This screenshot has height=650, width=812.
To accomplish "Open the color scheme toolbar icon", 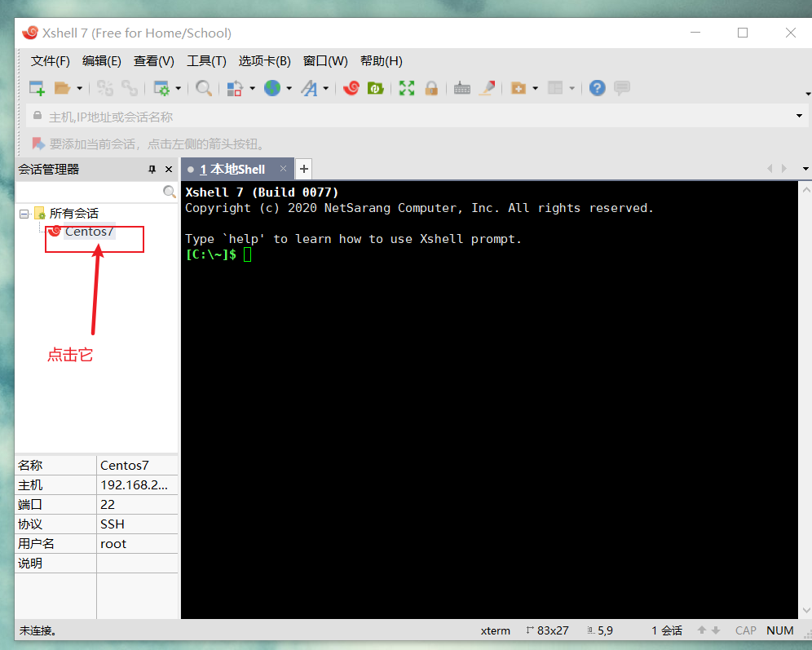I will pyautogui.click(x=235, y=88).
